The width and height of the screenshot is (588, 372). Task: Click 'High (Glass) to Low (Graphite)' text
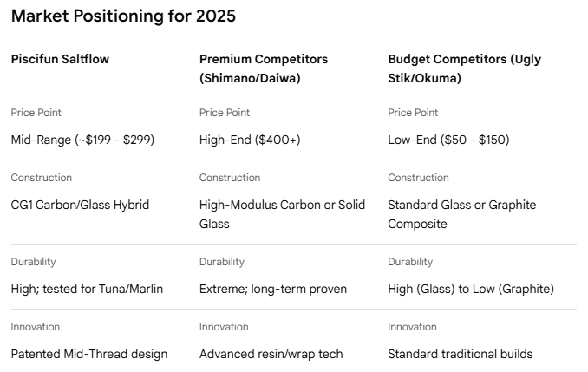pyautogui.click(x=470, y=289)
